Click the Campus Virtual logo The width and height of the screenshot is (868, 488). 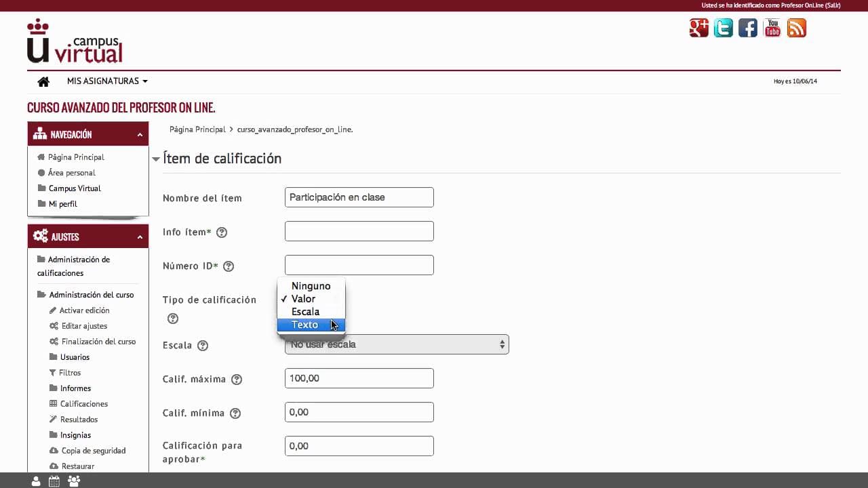75,41
